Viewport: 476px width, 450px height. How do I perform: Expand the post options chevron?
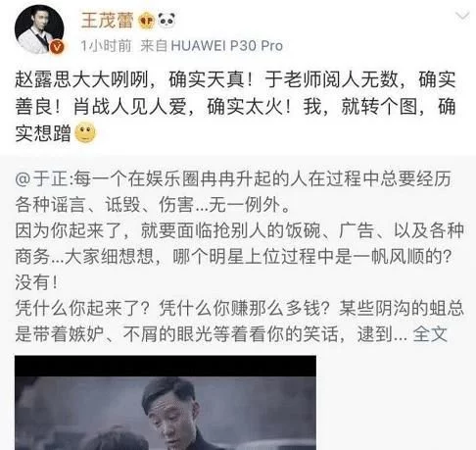(462, 16)
